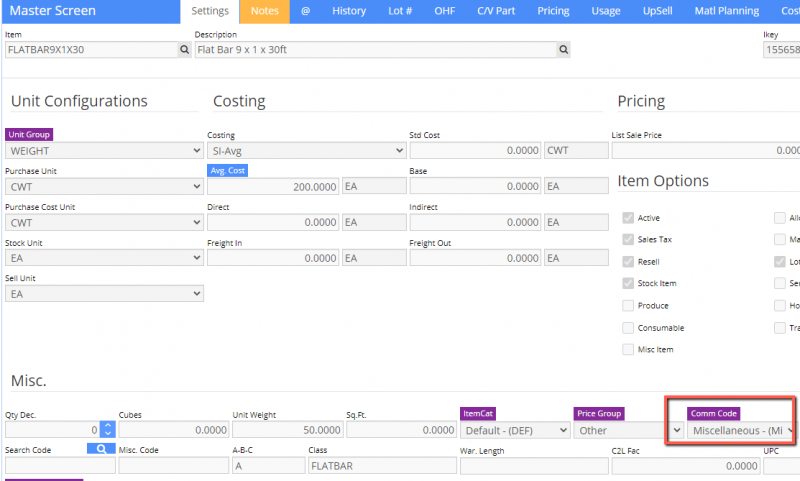
Task: Click the blue Avg. Cost label button
Action: (x=228, y=171)
